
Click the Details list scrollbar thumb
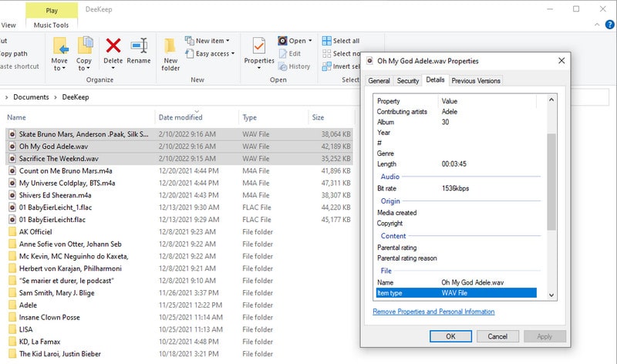coord(551,182)
